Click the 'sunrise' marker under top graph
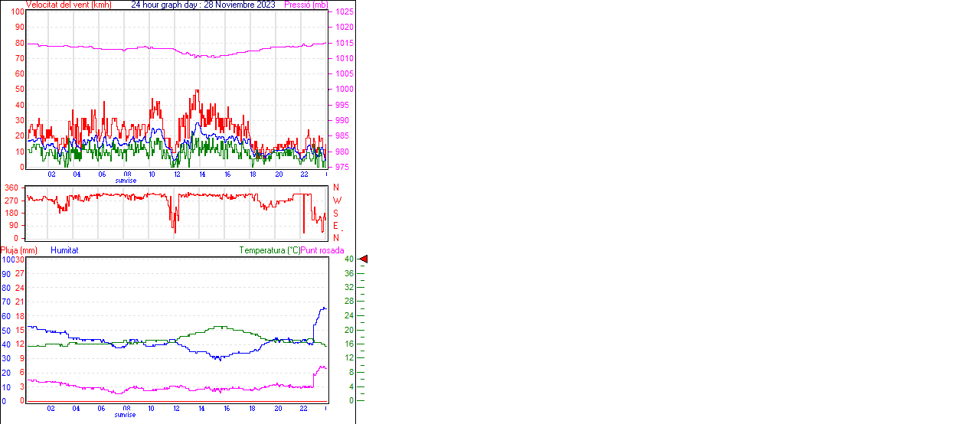 (x=126, y=181)
